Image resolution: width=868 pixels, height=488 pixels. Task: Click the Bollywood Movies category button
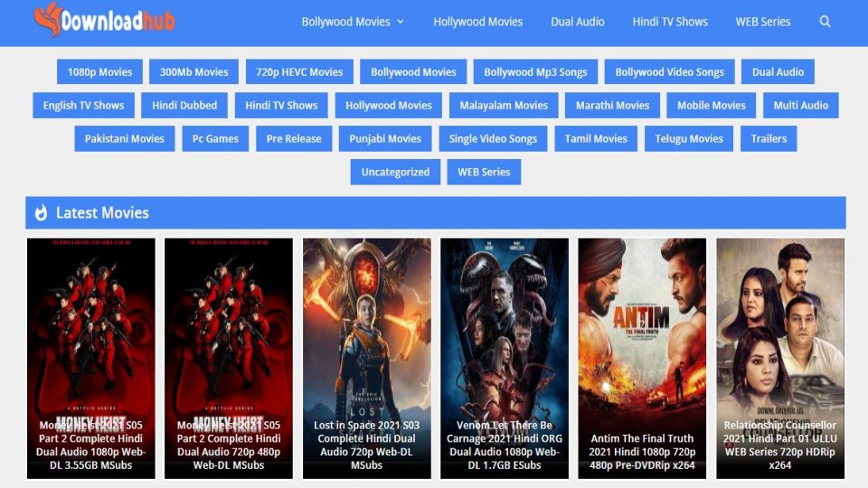tap(413, 72)
